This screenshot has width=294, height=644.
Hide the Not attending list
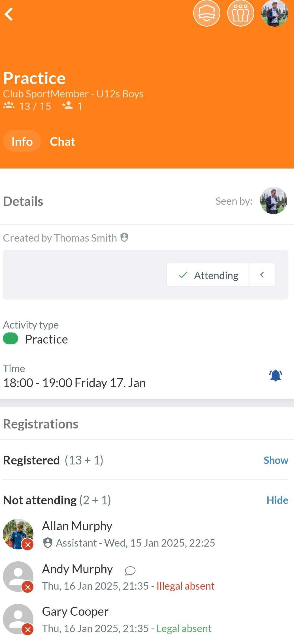[x=277, y=500]
